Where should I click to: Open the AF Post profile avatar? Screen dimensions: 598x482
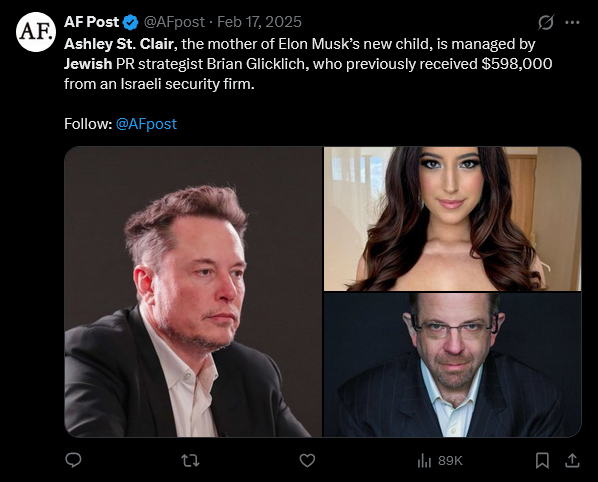coord(36,32)
